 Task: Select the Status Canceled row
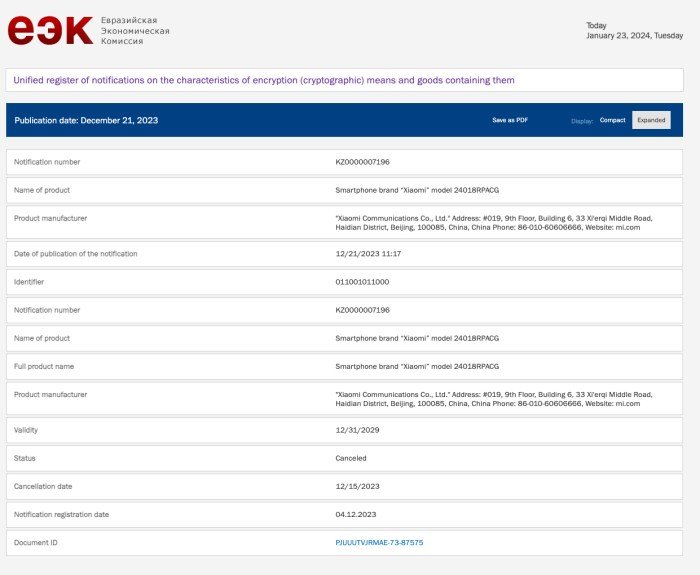[x=344, y=458]
